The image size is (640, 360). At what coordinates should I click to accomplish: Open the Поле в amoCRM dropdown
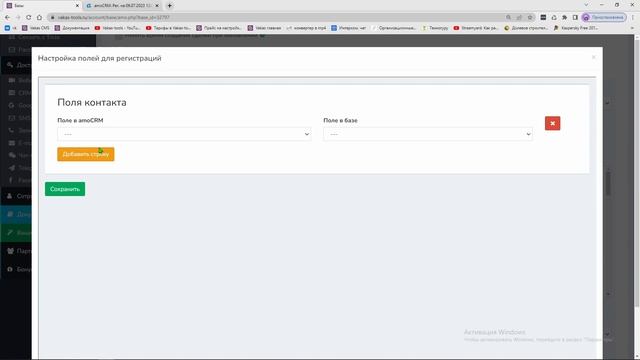click(184, 134)
